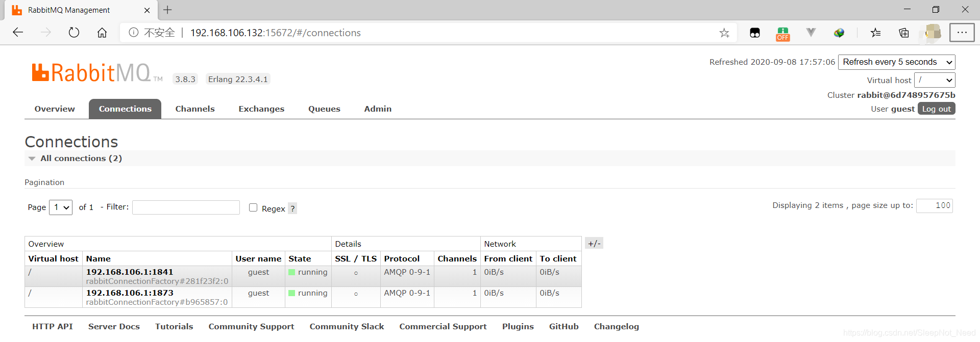Image resolution: width=980 pixels, height=342 pixels.
Task: Click the Erlang 22.3.4.1 badge
Action: tap(238, 80)
